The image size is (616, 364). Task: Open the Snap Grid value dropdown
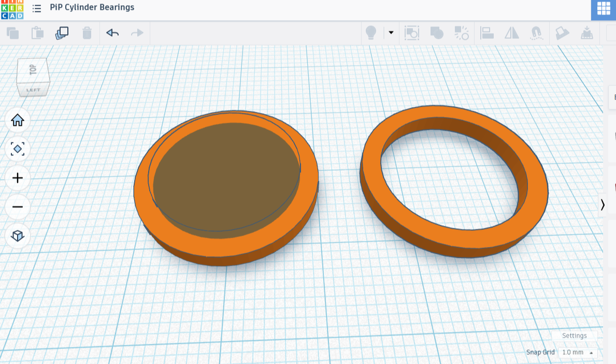click(577, 352)
